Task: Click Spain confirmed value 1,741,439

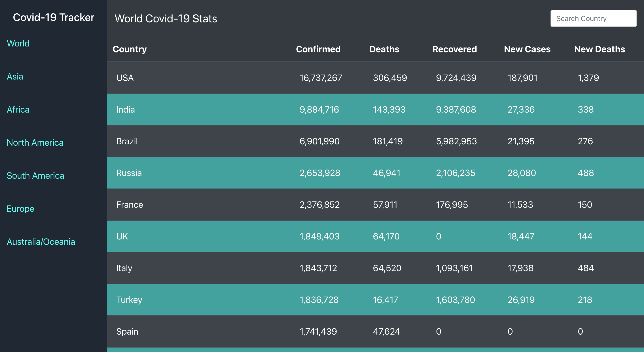Action: [318, 331]
